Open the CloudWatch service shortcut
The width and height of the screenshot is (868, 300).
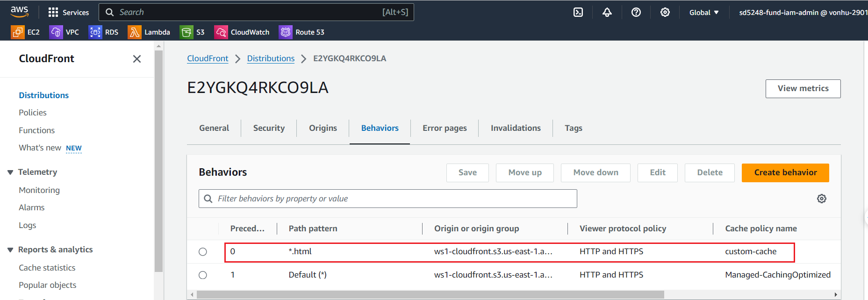242,32
